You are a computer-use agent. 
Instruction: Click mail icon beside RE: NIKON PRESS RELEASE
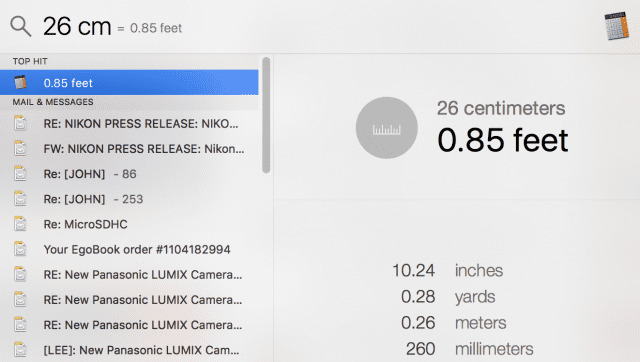click(20, 124)
